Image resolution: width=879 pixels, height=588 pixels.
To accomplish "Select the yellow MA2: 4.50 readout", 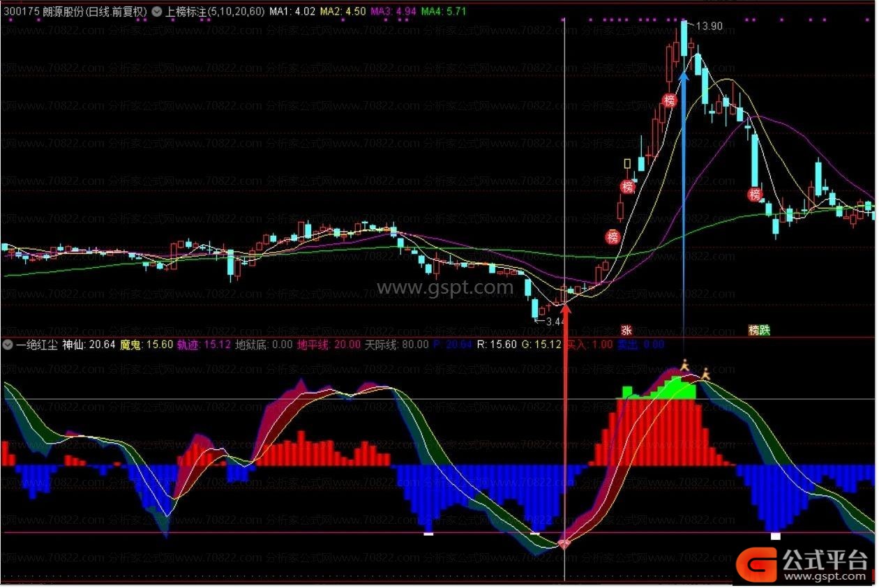I will click(x=342, y=12).
